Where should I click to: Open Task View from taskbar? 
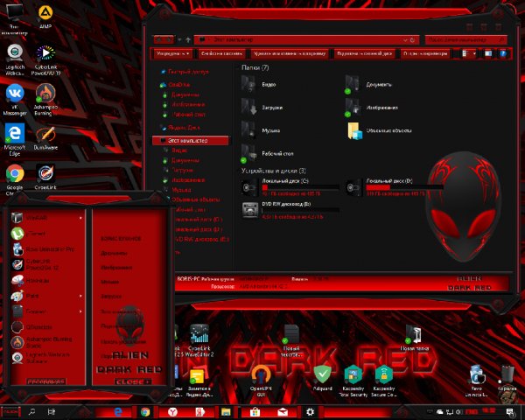(x=52, y=412)
